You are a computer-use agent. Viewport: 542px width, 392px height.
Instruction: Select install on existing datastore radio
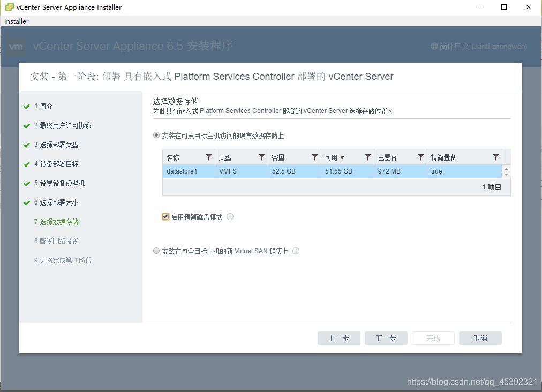pos(156,135)
